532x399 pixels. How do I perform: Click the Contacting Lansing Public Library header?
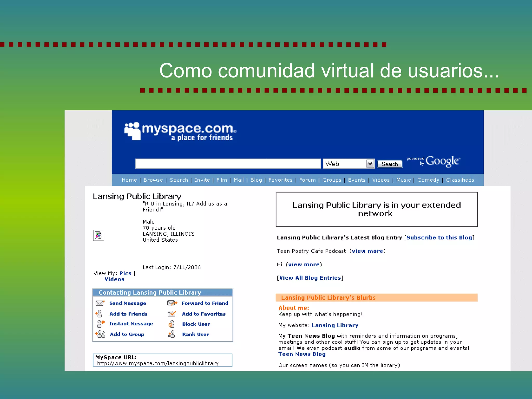[x=163, y=292]
